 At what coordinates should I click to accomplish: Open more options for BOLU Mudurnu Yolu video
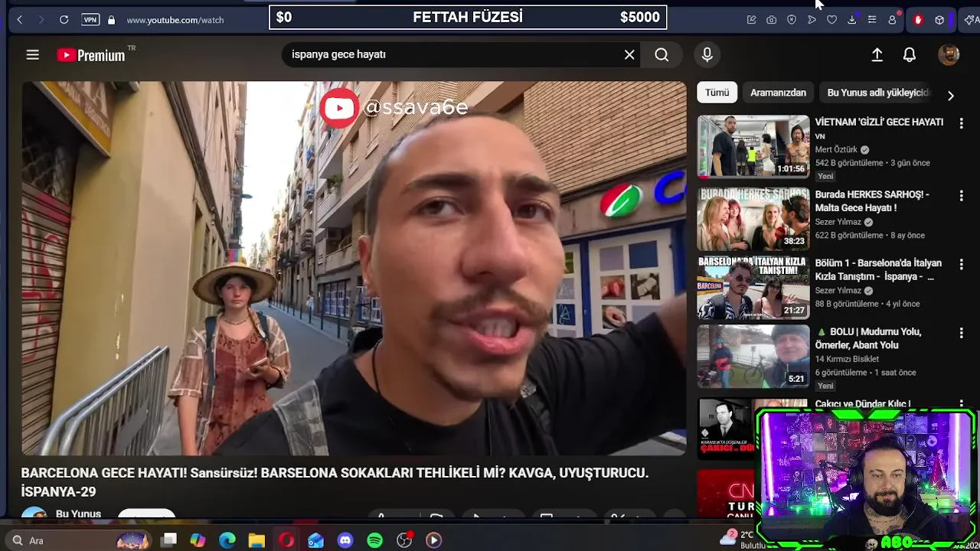pyautogui.click(x=961, y=333)
